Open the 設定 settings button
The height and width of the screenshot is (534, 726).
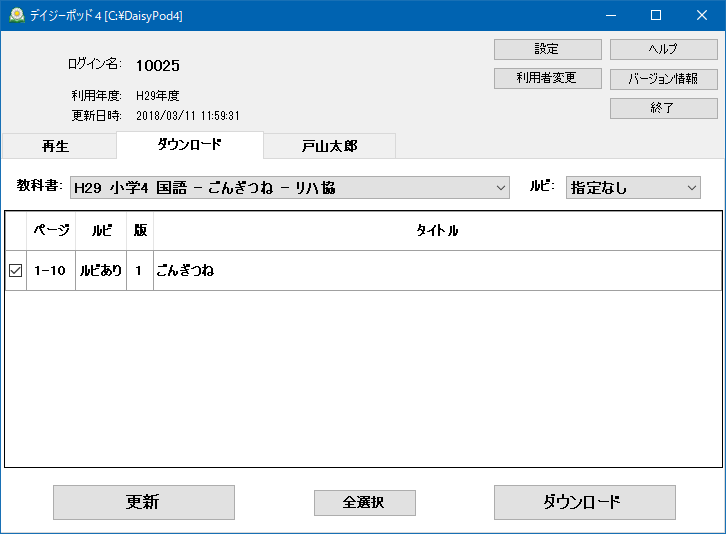[547, 49]
